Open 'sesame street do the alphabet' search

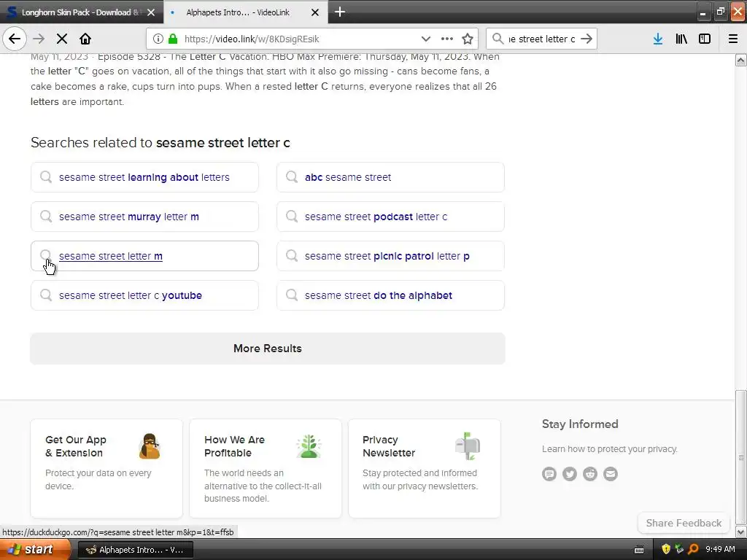click(x=391, y=295)
